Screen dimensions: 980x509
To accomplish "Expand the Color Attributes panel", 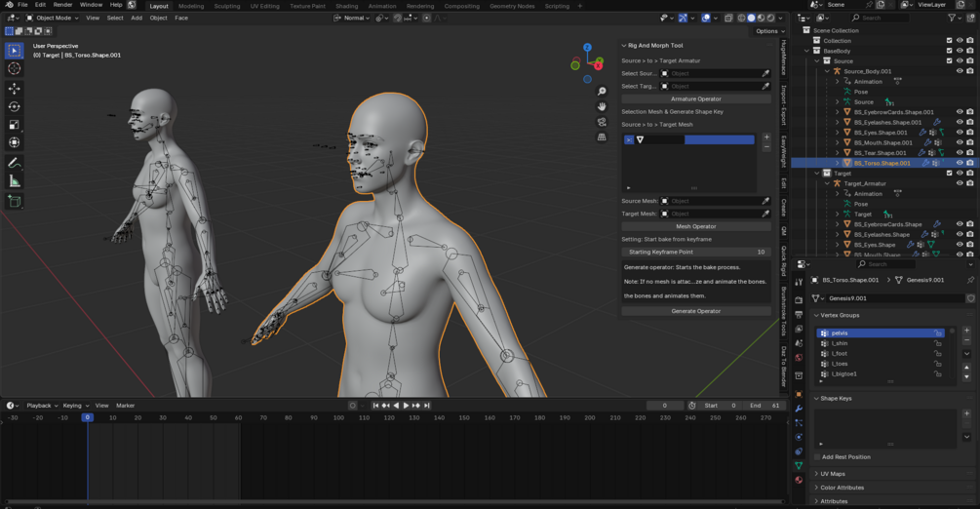I will coord(816,488).
